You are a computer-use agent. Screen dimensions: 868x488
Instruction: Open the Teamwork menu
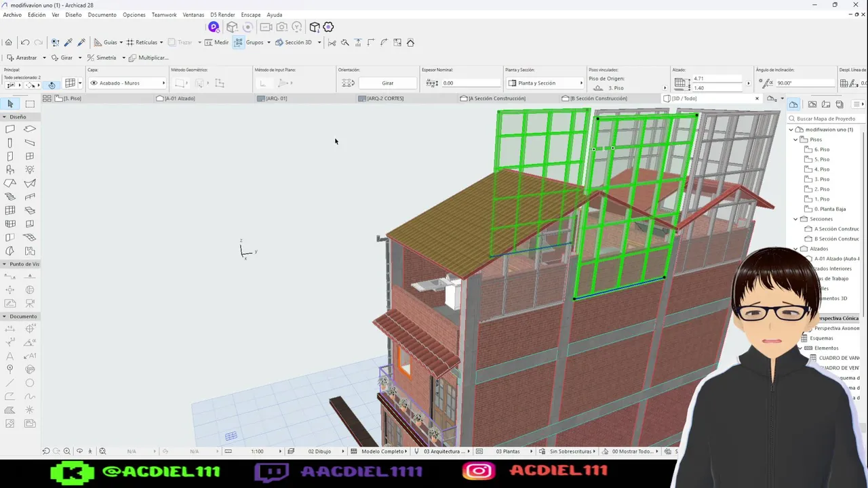[x=163, y=14]
